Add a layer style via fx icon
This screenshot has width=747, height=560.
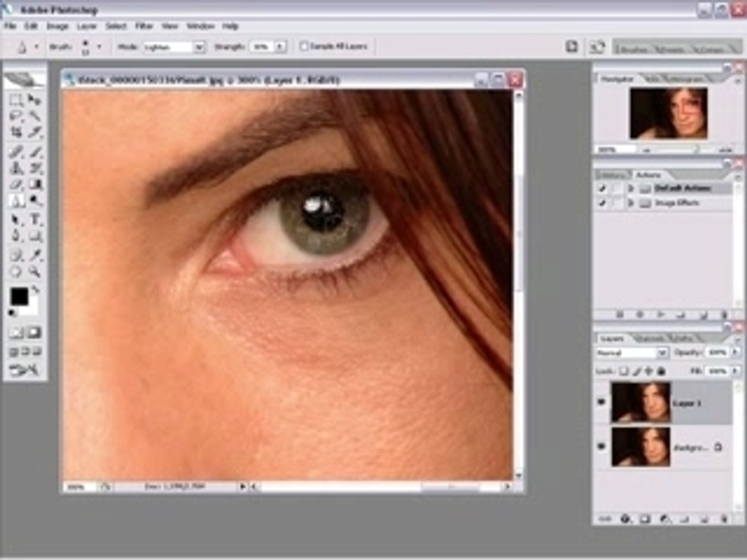point(625,518)
